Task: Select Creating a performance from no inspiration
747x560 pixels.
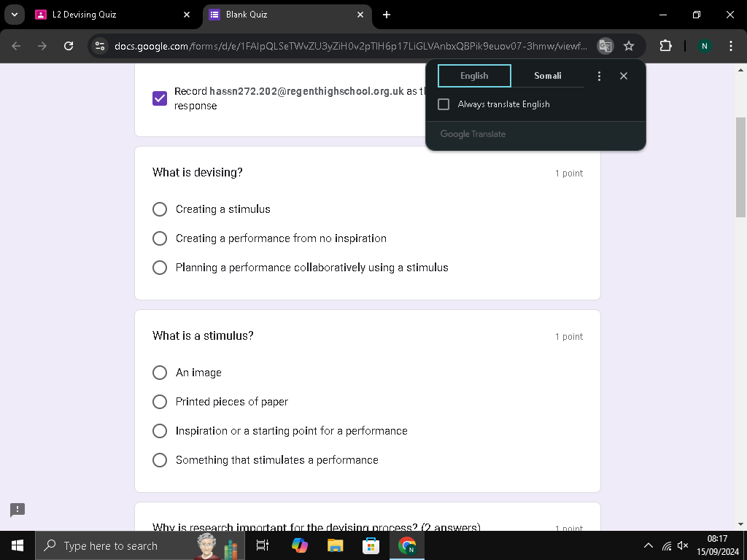Action: click(x=160, y=238)
